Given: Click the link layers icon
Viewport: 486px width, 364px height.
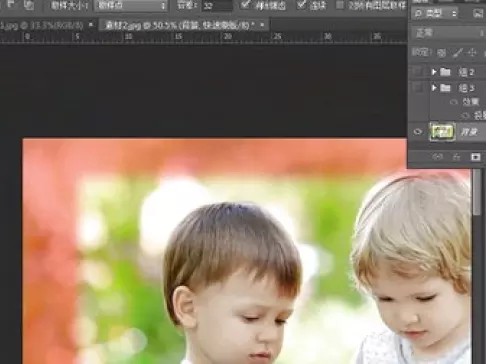Looking at the screenshot, I should 438,157.
